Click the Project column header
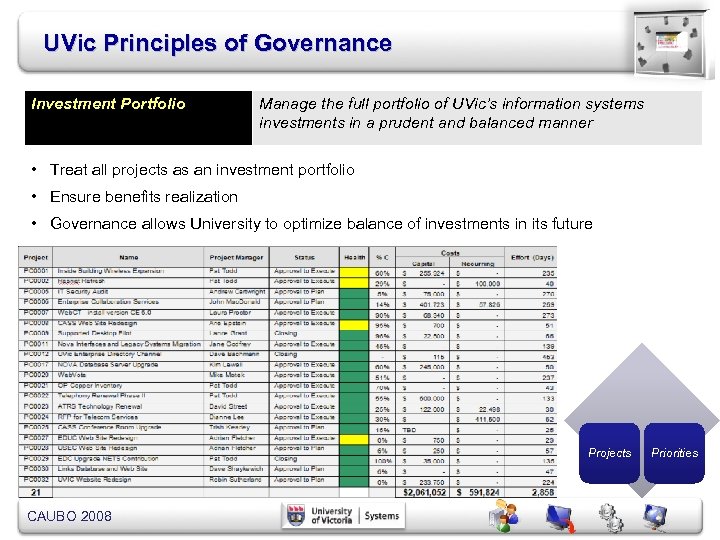The height and width of the screenshot is (540, 720). [x=35, y=257]
